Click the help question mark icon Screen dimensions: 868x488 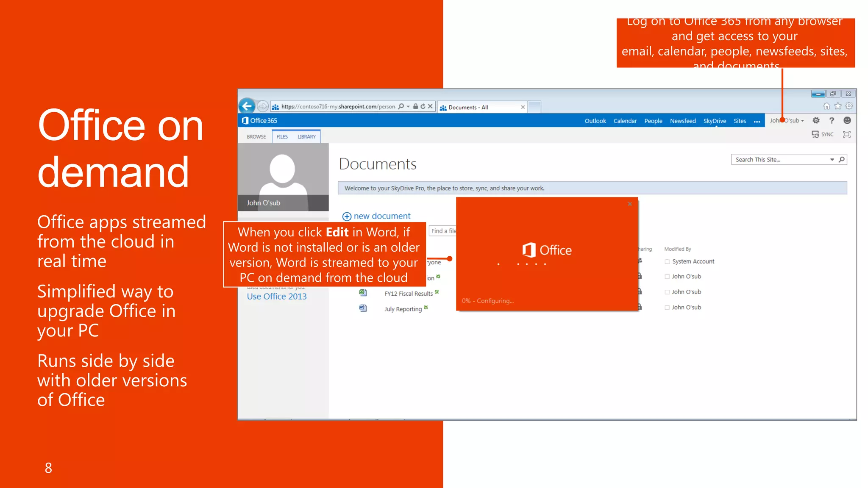point(832,120)
